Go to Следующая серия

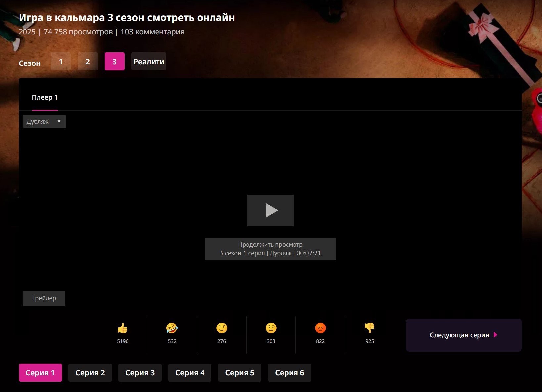point(464,335)
